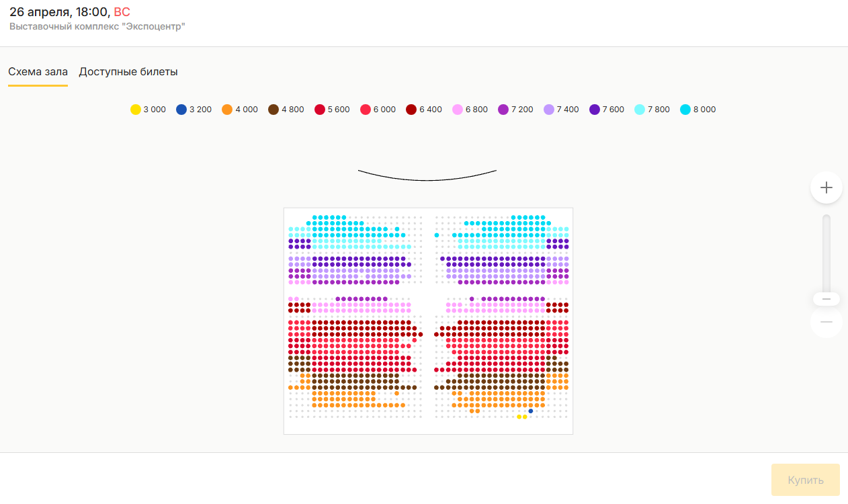The width and height of the screenshot is (848, 504).
Task: Click the zoom slider handle
Action: point(826,299)
